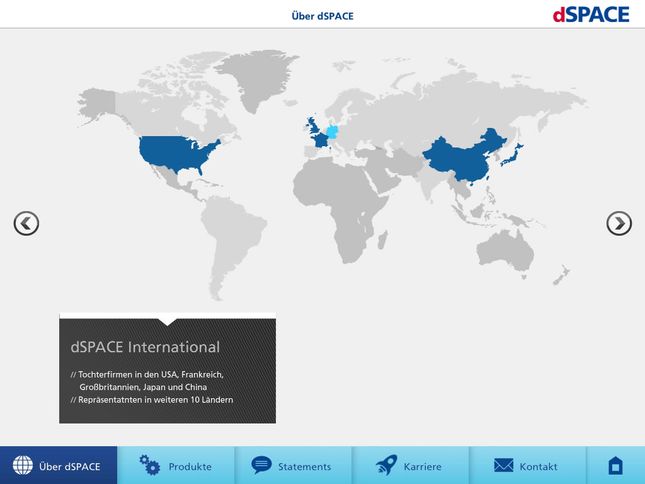Go to previous slide with left arrow
645x484 pixels.
26,223
